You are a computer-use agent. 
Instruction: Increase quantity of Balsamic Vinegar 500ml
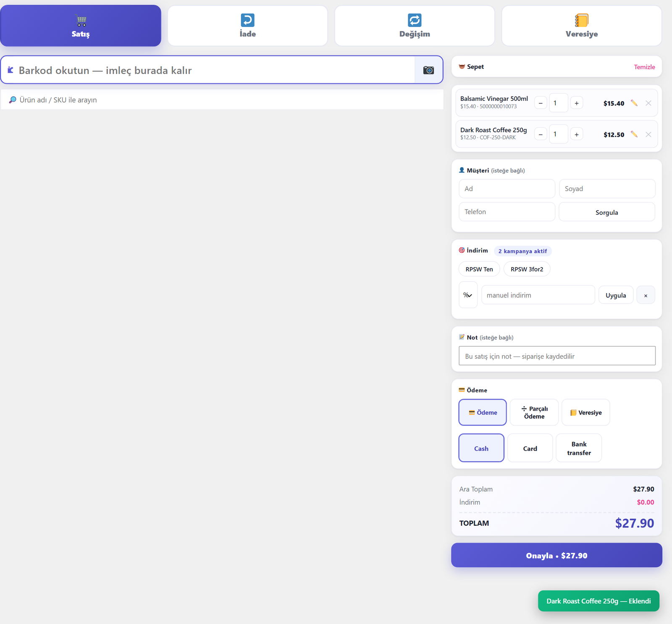coord(577,103)
